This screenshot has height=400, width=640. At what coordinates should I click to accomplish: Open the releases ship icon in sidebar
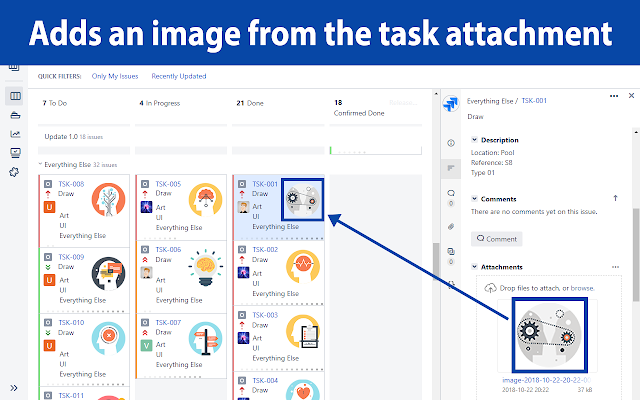point(15,115)
